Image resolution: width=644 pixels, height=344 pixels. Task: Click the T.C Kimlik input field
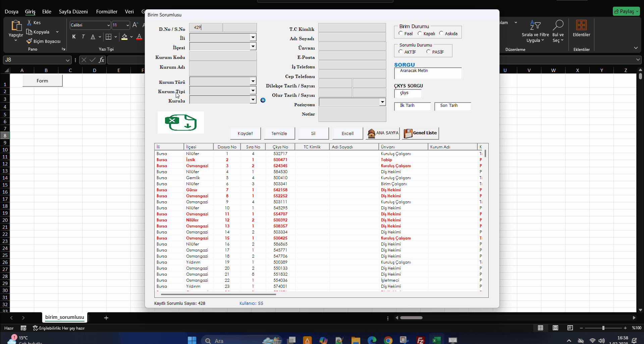(x=352, y=28)
